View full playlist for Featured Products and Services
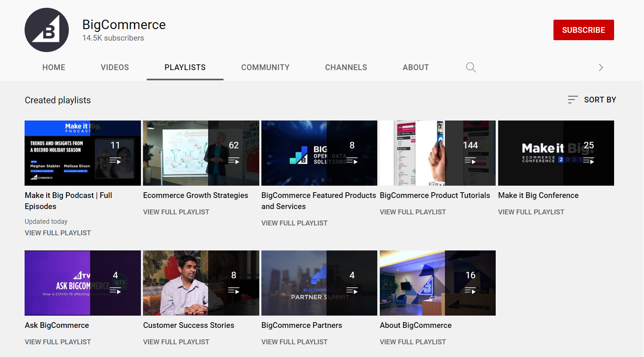Screen dimensions: 644x357 click(x=295, y=223)
